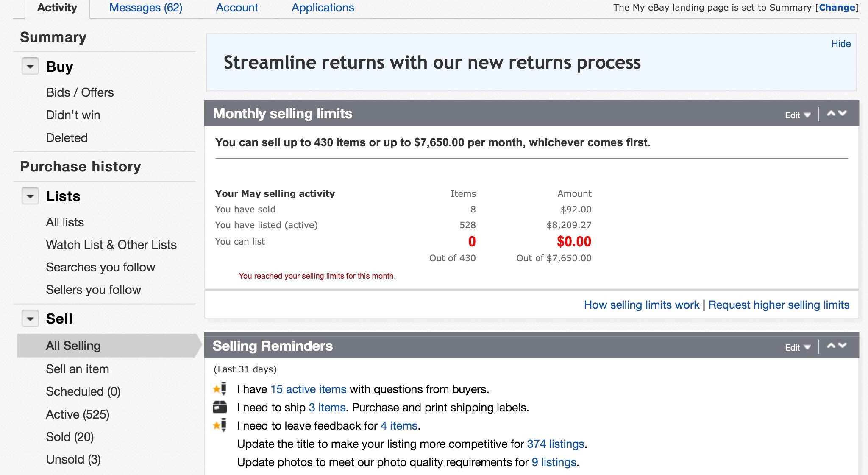
Task: Click the shipping box icon beside ship reminder
Action: point(220,407)
